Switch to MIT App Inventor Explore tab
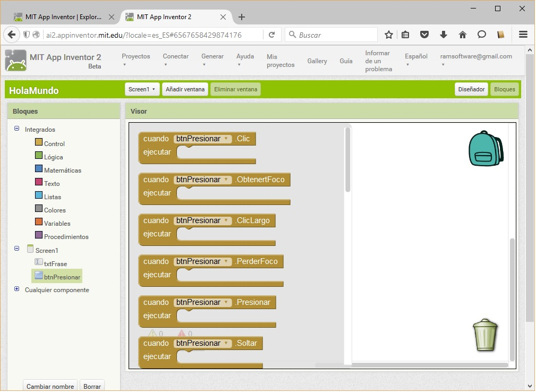 (x=63, y=17)
